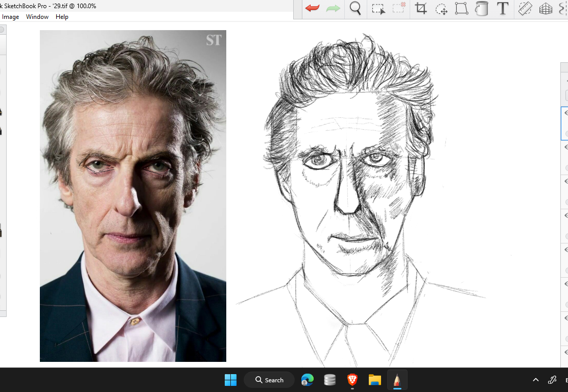Pick the Distort transform tool
568x392 pixels.
pos(462,8)
